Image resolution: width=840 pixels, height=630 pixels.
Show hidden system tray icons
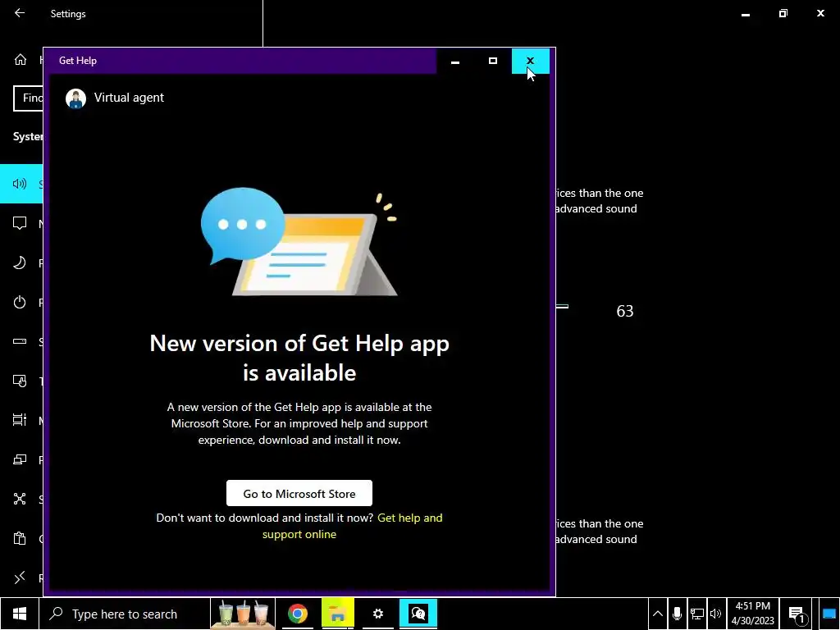[x=658, y=614]
